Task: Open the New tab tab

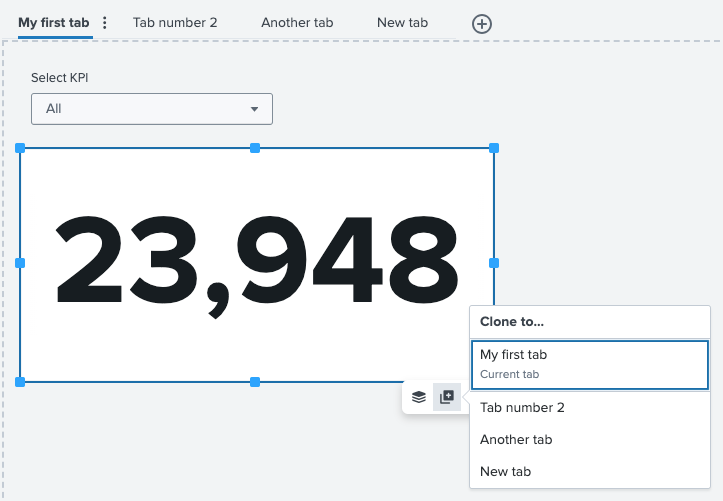Action: (x=402, y=23)
